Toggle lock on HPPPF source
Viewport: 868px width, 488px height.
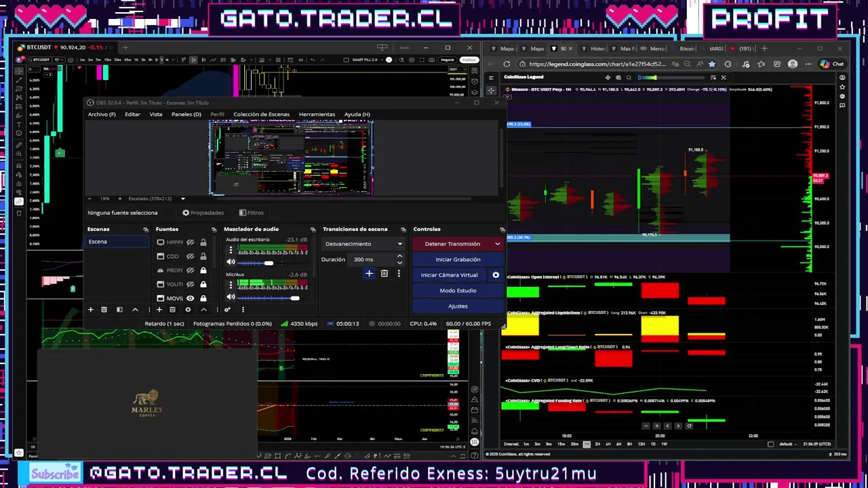(x=203, y=242)
